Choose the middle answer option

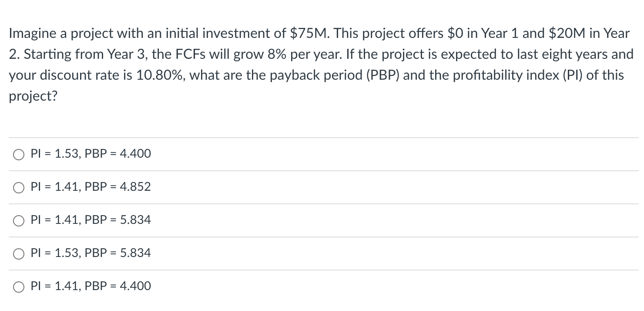(x=90, y=220)
